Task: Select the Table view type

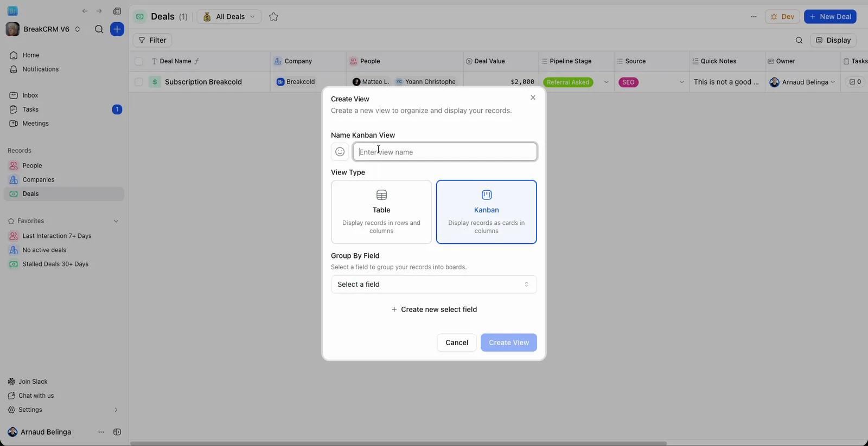Action: coord(381,212)
